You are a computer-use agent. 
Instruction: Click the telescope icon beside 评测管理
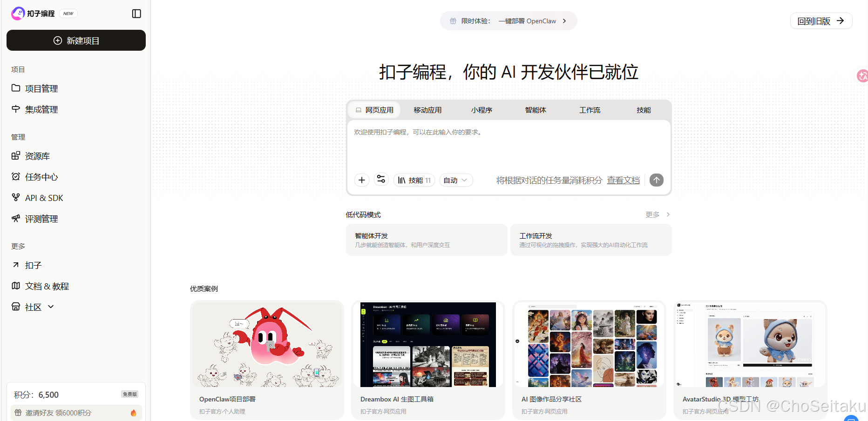(16, 218)
